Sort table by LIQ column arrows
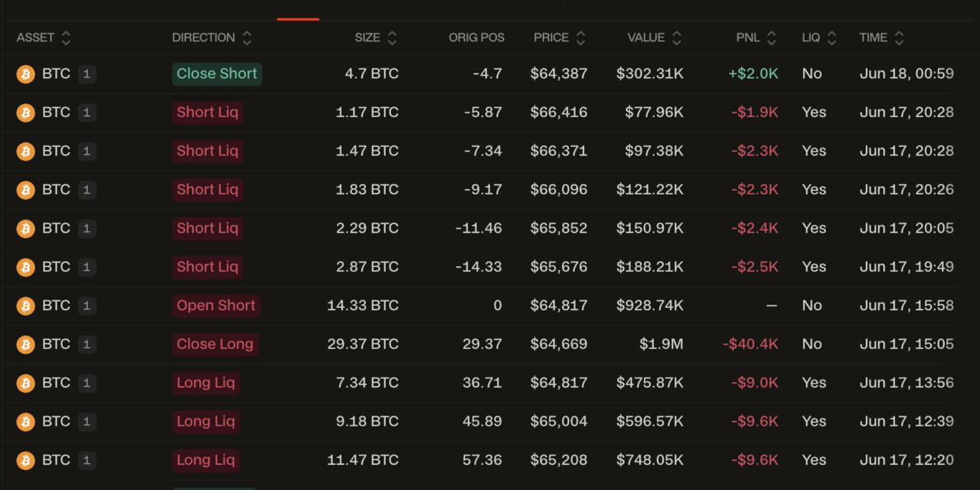The image size is (980, 490). pos(831,38)
